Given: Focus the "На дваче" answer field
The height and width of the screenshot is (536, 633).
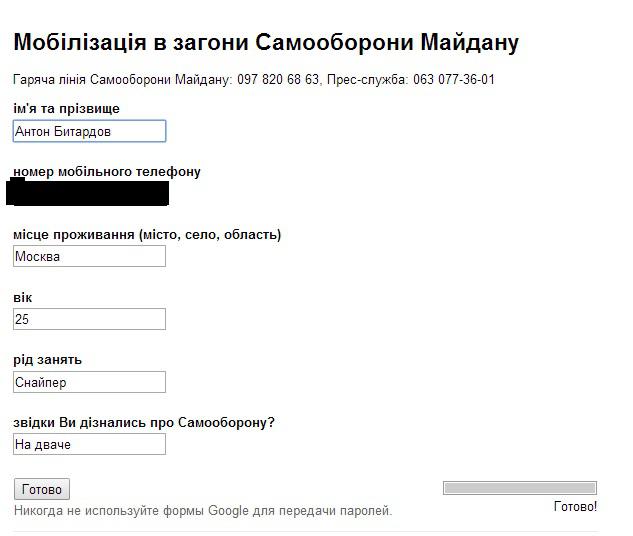Looking at the screenshot, I should tap(89, 444).
